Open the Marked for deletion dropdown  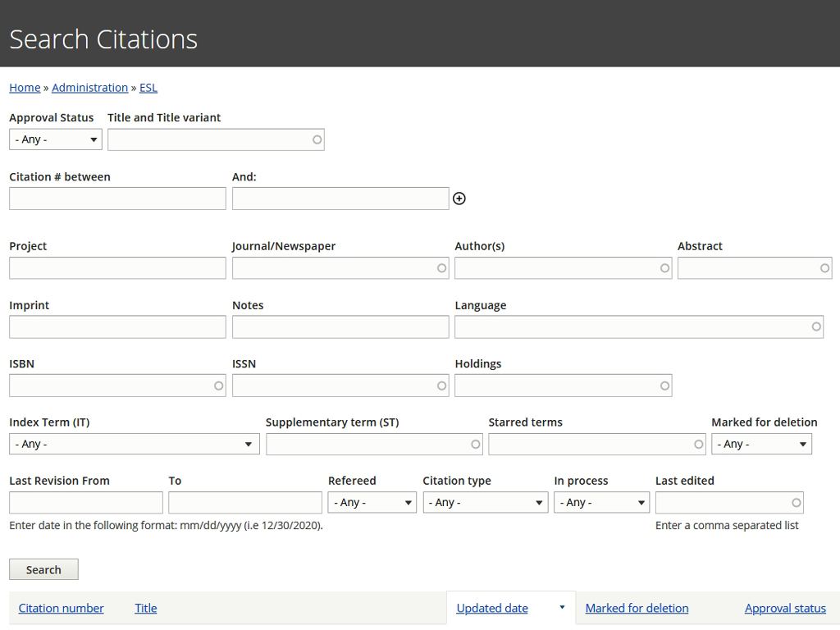[761, 444]
